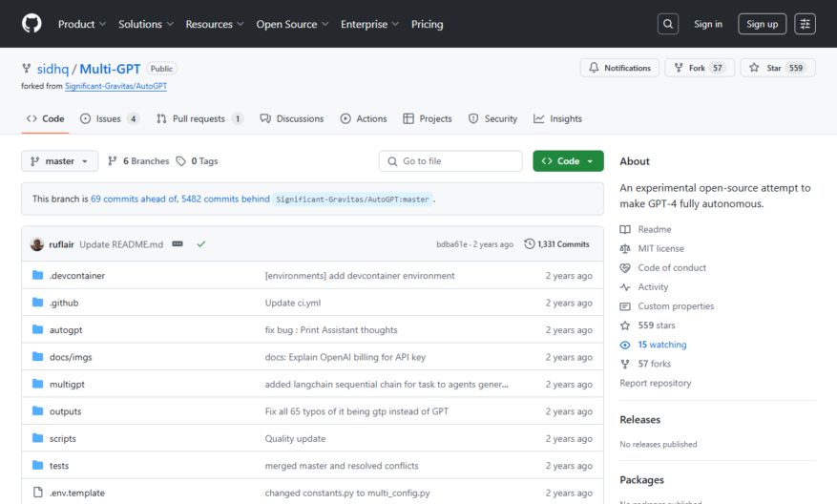
Task: Expand the green Code dropdown button
Action: pyautogui.click(x=568, y=161)
